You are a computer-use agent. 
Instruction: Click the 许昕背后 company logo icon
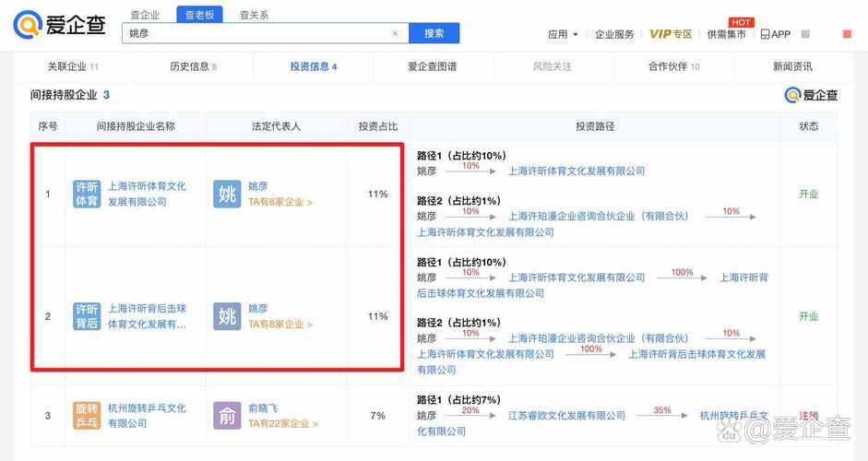pyautogui.click(x=87, y=316)
